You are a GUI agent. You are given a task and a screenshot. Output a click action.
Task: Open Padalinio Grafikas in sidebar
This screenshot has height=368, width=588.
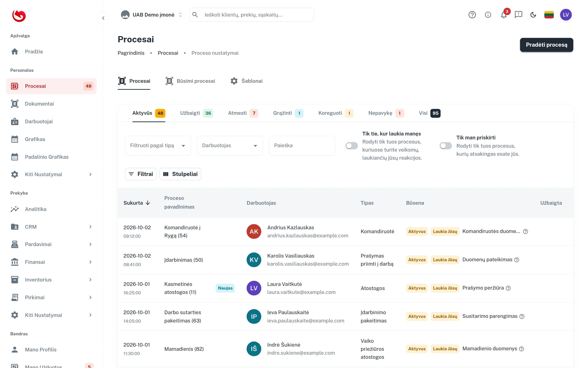[x=51, y=157]
